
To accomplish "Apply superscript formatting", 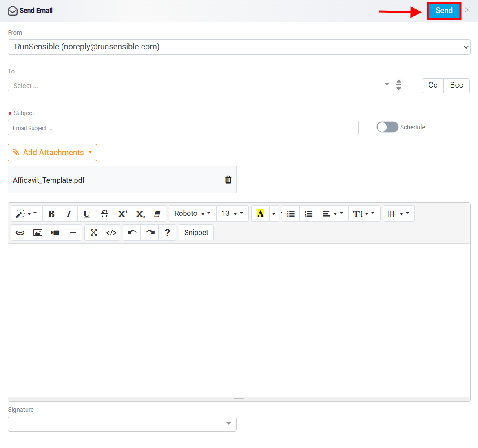I will pos(122,213).
